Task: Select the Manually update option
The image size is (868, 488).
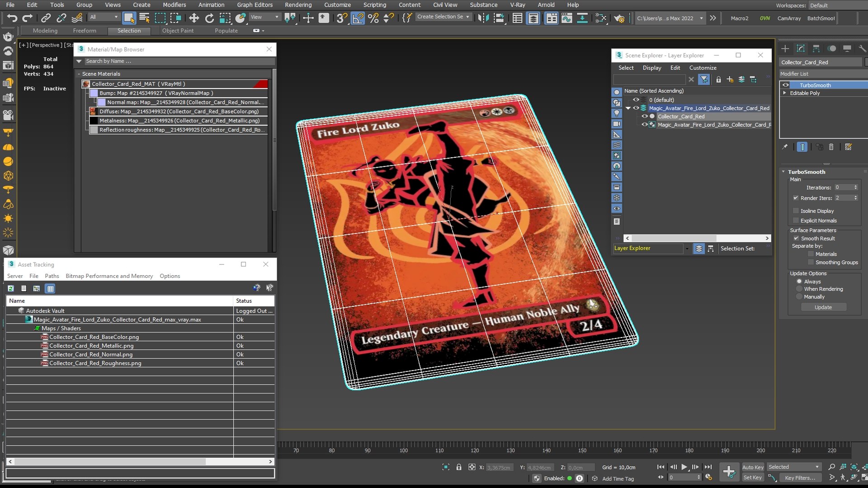Action: [799, 296]
